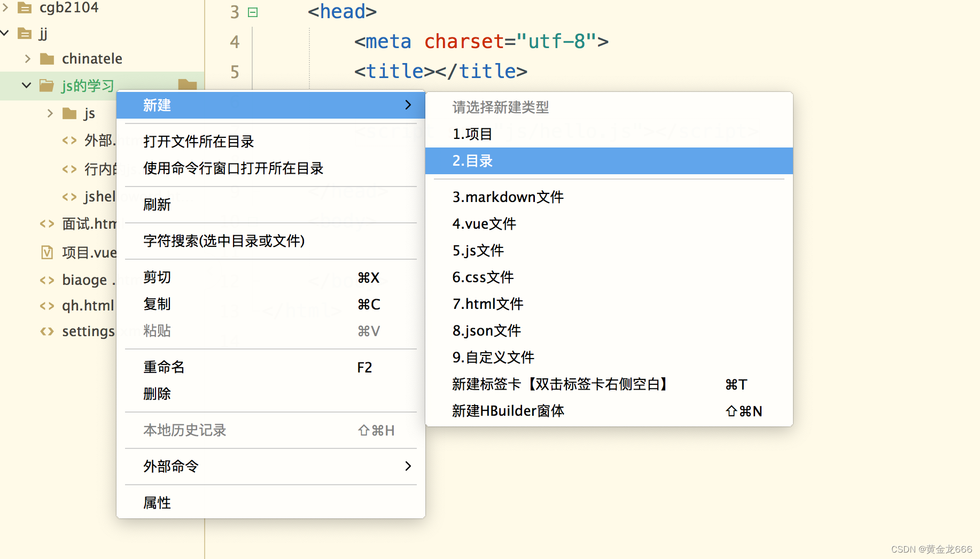Select 6.css文件 in the new submenu
Viewport: 980px width, 559px height.
(609, 277)
